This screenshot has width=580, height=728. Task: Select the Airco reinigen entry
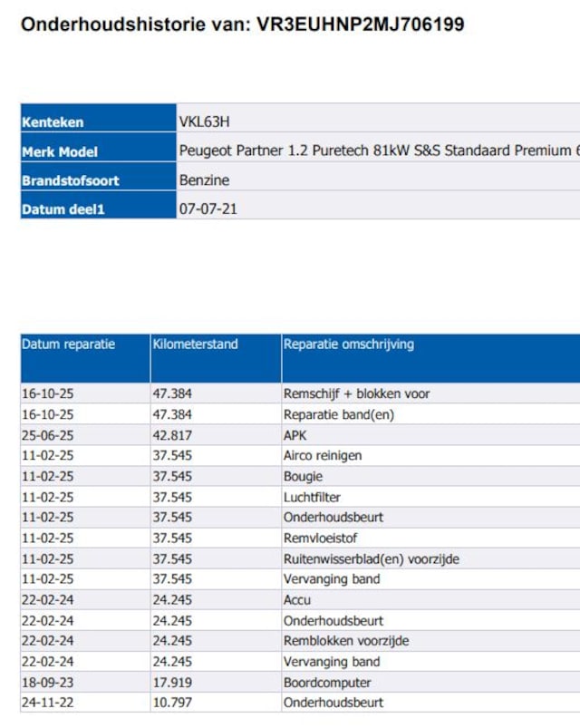(x=322, y=456)
